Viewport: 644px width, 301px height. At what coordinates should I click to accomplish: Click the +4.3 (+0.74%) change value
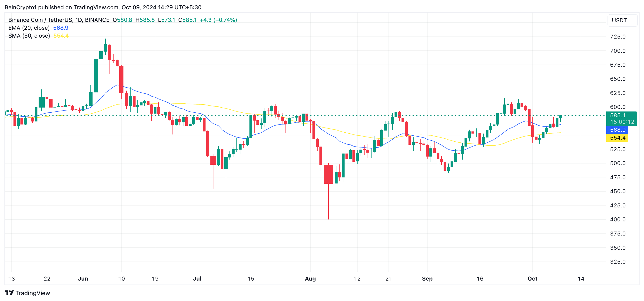tap(218, 20)
